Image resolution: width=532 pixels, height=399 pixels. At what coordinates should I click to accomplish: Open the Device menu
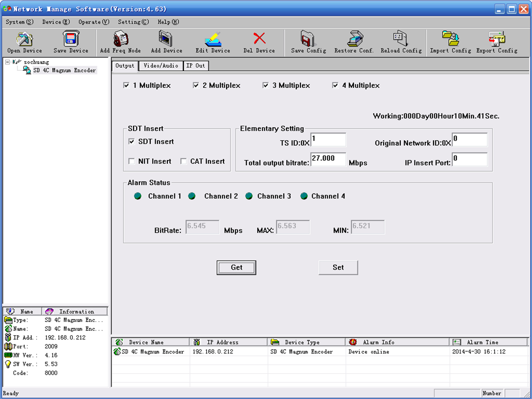point(56,22)
